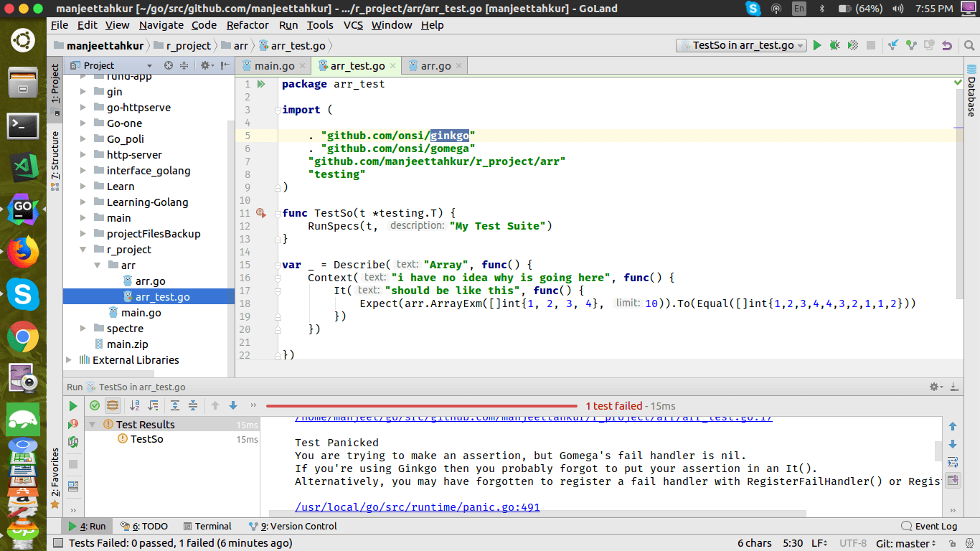This screenshot has width=980, height=551.
Task: Toggle Show Passed tests in test results
Action: click(x=94, y=405)
